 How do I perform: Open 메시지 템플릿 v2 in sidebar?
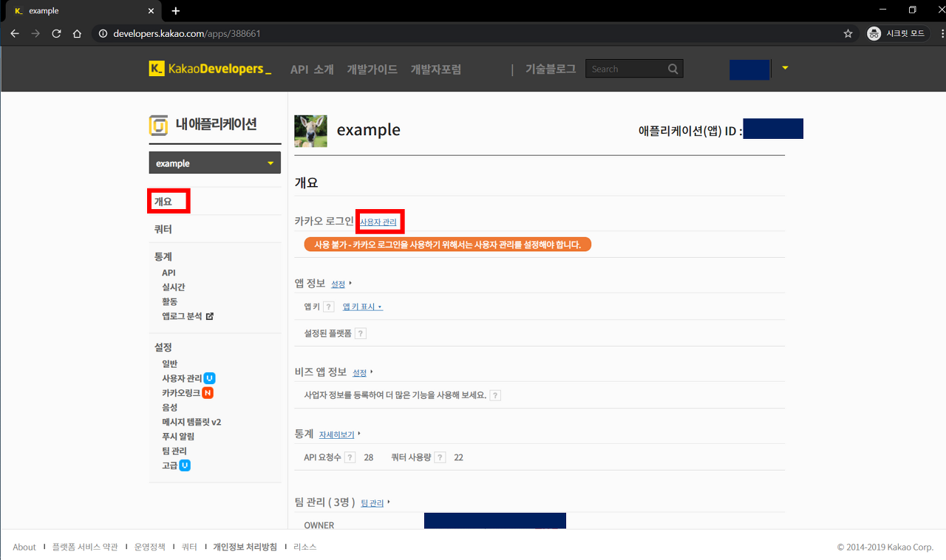(x=191, y=422)
